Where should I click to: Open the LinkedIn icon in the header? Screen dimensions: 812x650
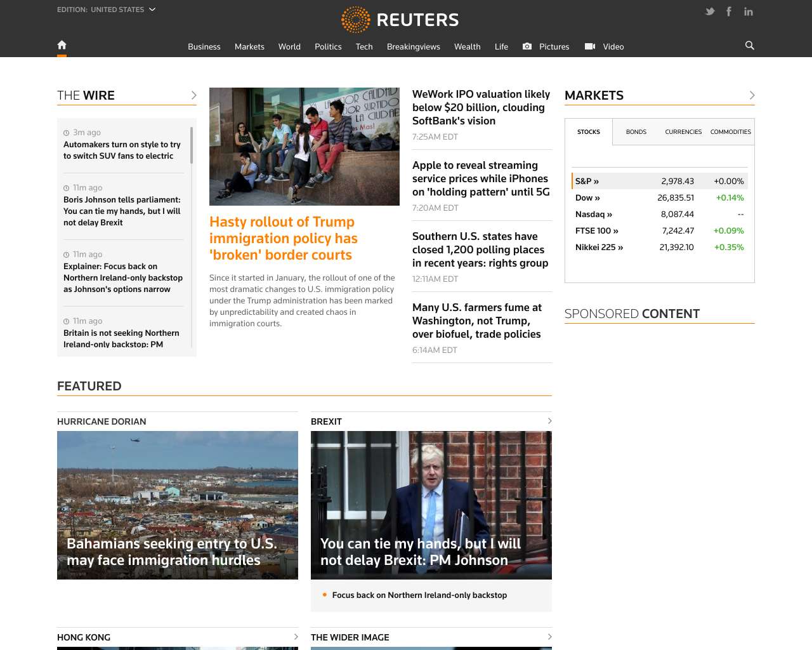point(749,11)
